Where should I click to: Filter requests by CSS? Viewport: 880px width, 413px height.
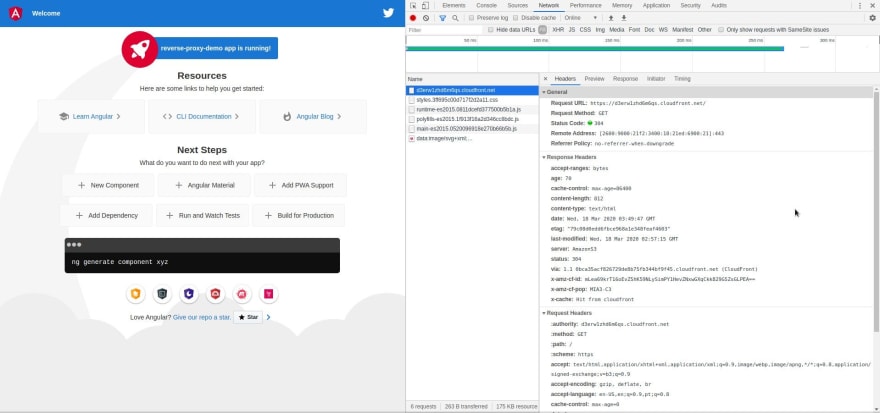(585, 30)
